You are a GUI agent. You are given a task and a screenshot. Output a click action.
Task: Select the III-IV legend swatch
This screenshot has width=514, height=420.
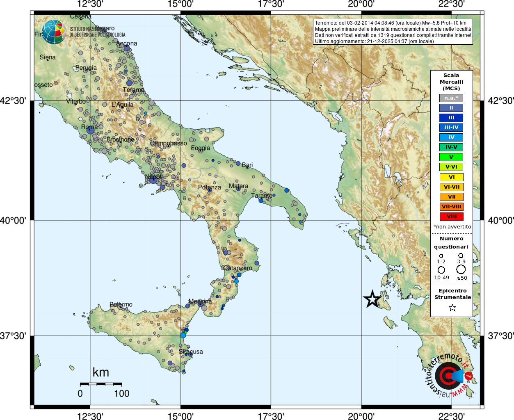(451, 128)
